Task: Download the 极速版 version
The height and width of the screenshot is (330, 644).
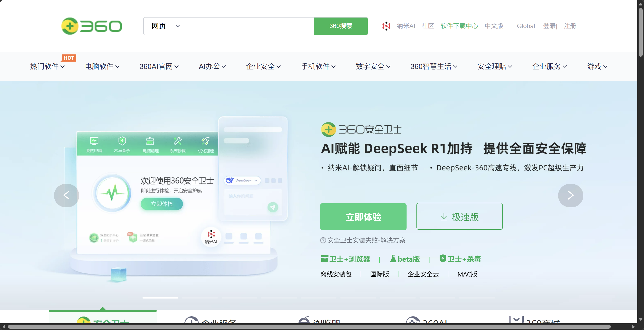Action: pos(459,216)
